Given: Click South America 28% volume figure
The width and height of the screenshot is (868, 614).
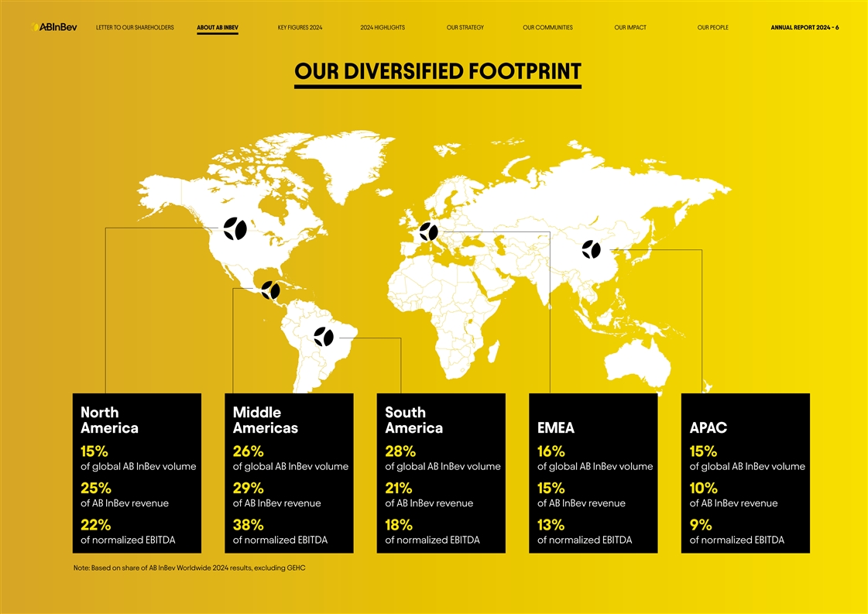Looking at the screenshot, I should 400,451.
